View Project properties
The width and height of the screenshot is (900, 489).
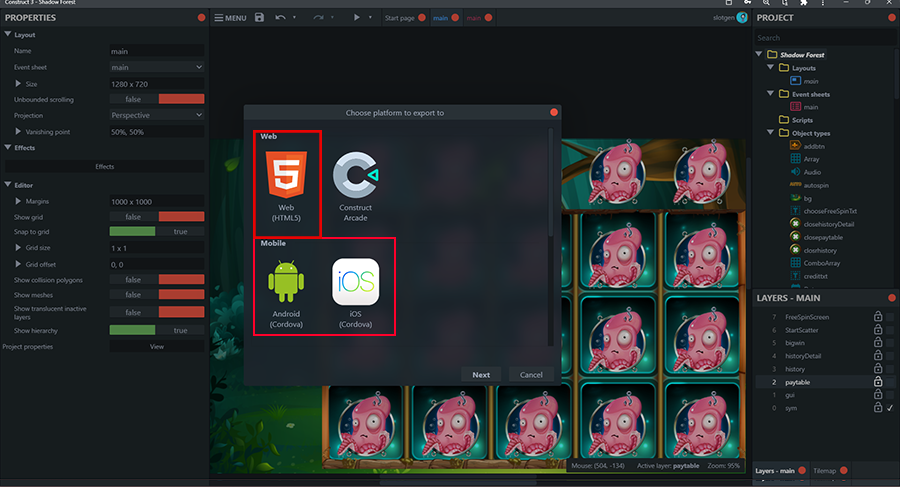tap(157, 347)
